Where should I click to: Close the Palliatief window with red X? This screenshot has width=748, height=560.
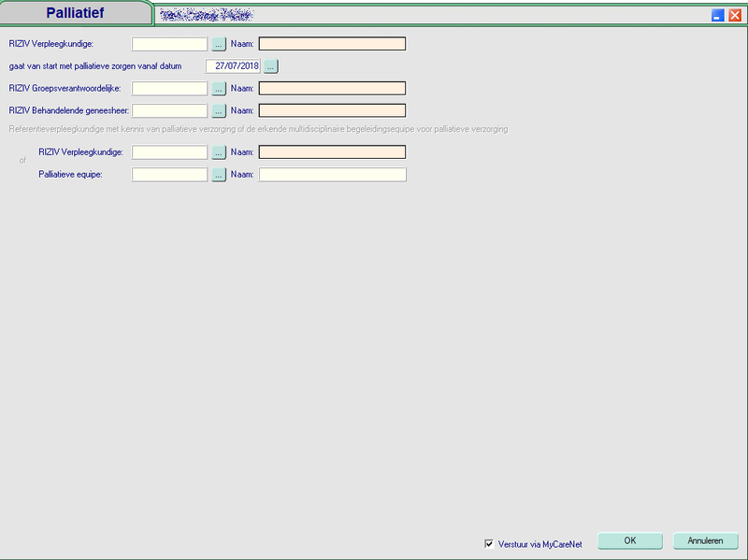tap(735, 15)
